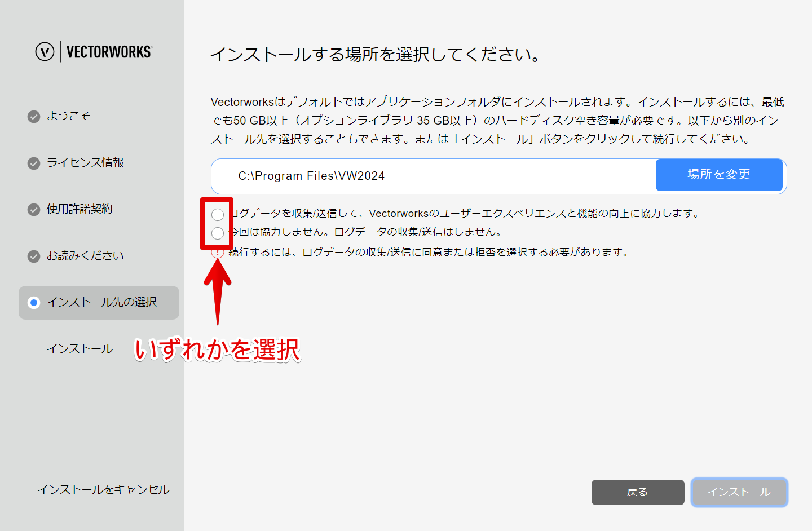Click インストール step in sidebar

pyautogui.click(x=80, y=349)
